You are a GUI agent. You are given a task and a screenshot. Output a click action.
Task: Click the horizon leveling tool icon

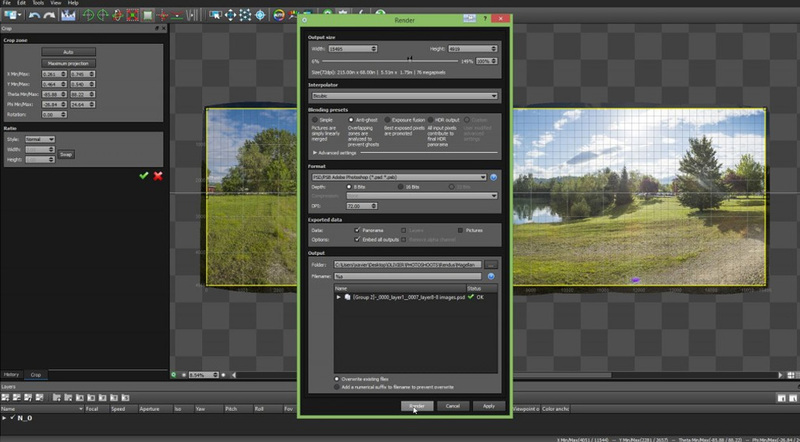click(177, 15)
